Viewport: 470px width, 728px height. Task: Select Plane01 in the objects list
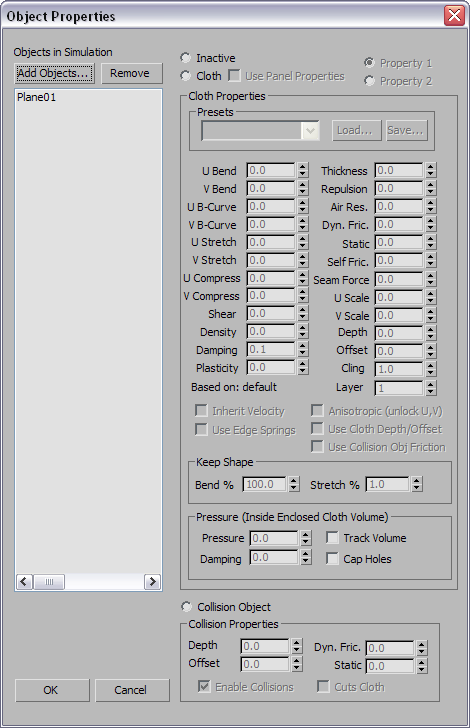[x=37, y=98]
